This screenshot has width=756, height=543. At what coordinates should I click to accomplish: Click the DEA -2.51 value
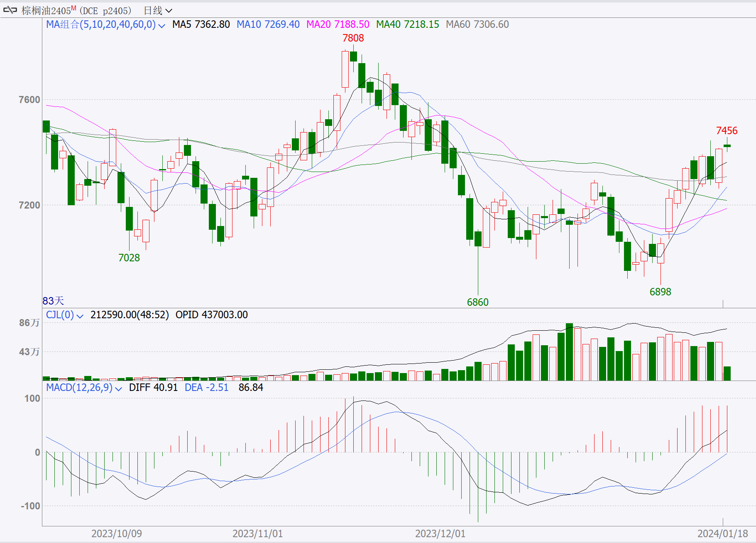207,388
